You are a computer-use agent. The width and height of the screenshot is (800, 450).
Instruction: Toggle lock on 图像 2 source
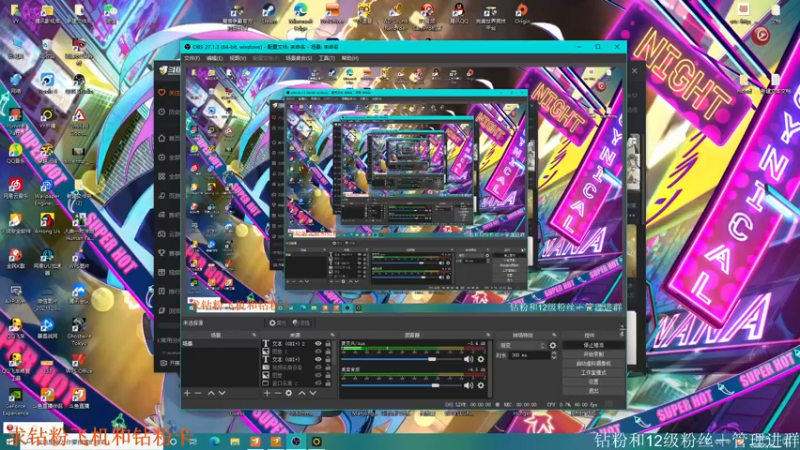[328, 352]
